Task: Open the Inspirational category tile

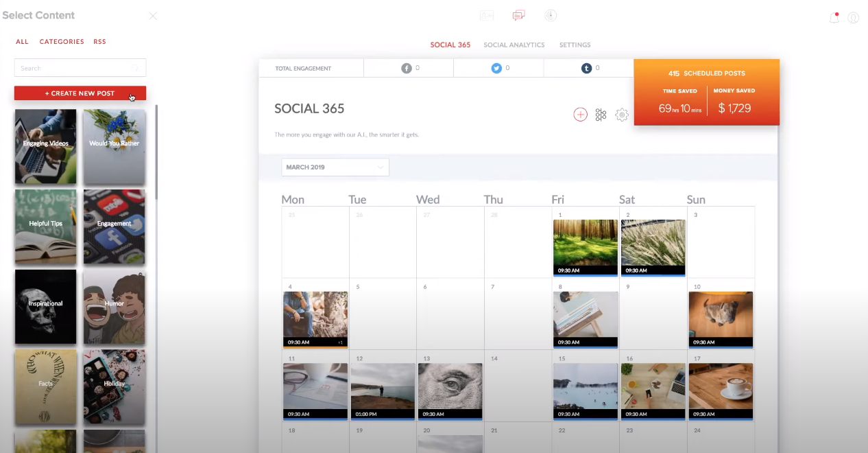Action: [46, 307]
